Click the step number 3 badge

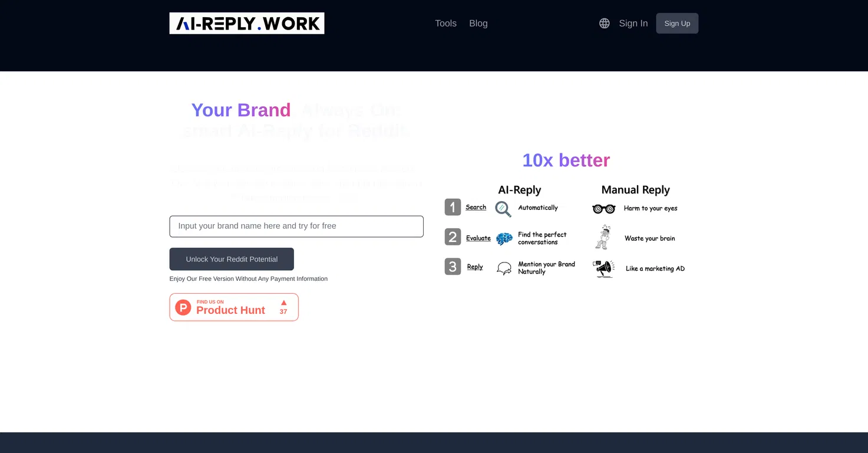(x=453, y=267)
